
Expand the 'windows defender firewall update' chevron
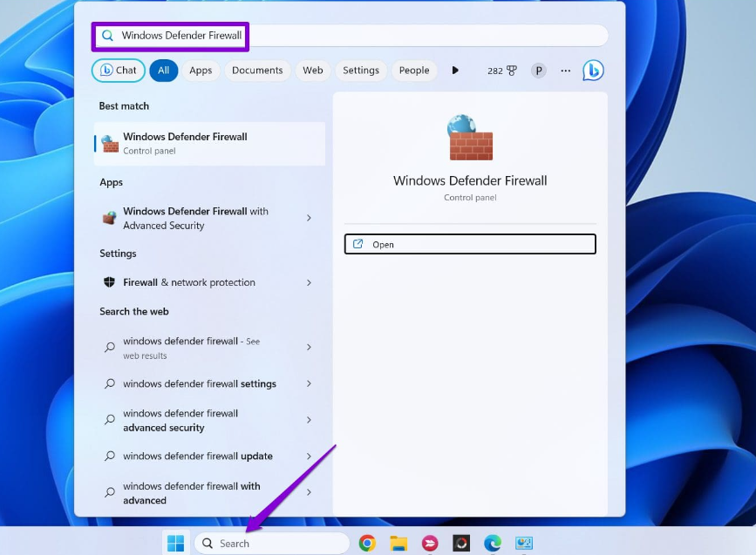(x=309, y=456)
